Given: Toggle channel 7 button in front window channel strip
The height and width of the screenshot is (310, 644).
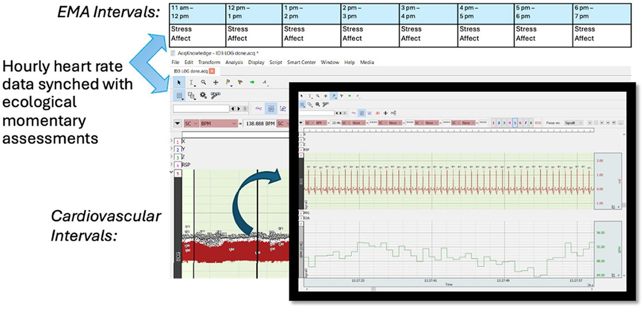Looking at the screenshot, I should 525,123.
